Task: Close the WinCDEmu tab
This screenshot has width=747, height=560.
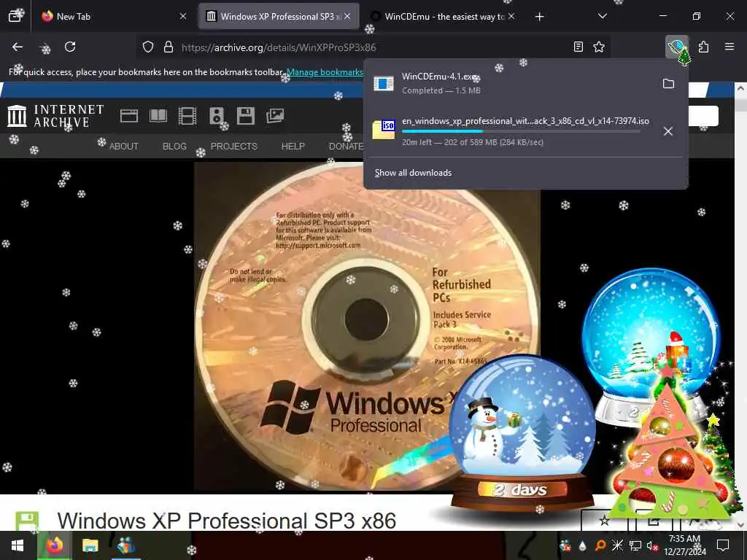Action: (x=511, y=16)
